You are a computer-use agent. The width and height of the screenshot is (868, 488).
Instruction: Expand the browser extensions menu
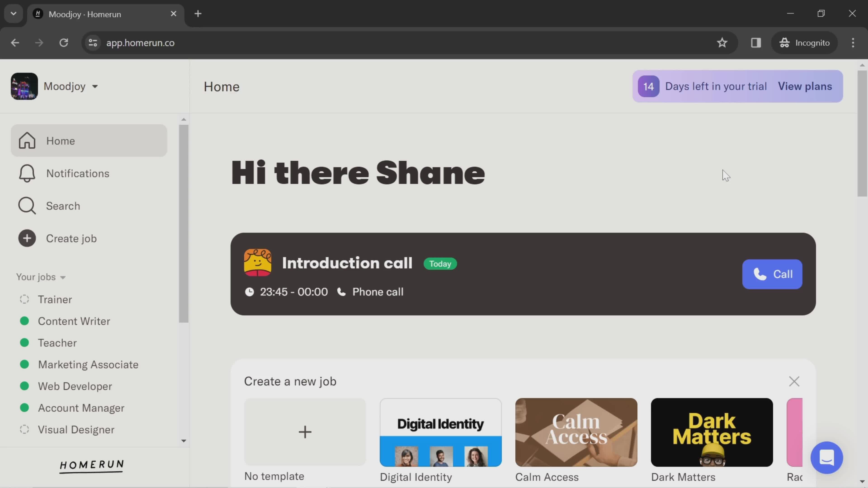click(x=755, y=42)
